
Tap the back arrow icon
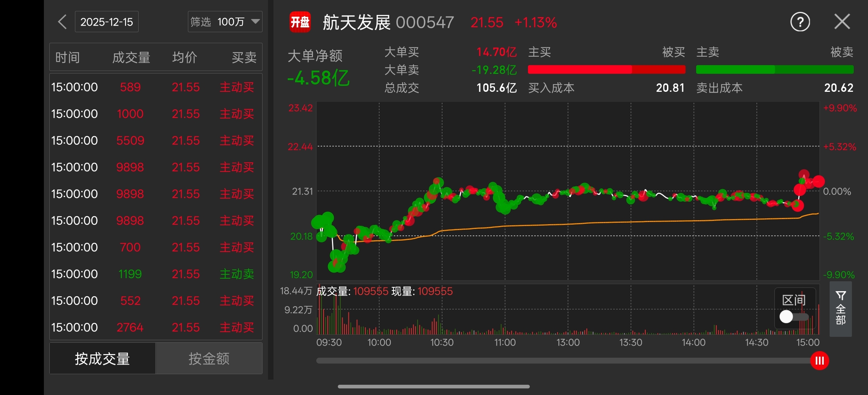pyautogui.click(x=62, y=22)
